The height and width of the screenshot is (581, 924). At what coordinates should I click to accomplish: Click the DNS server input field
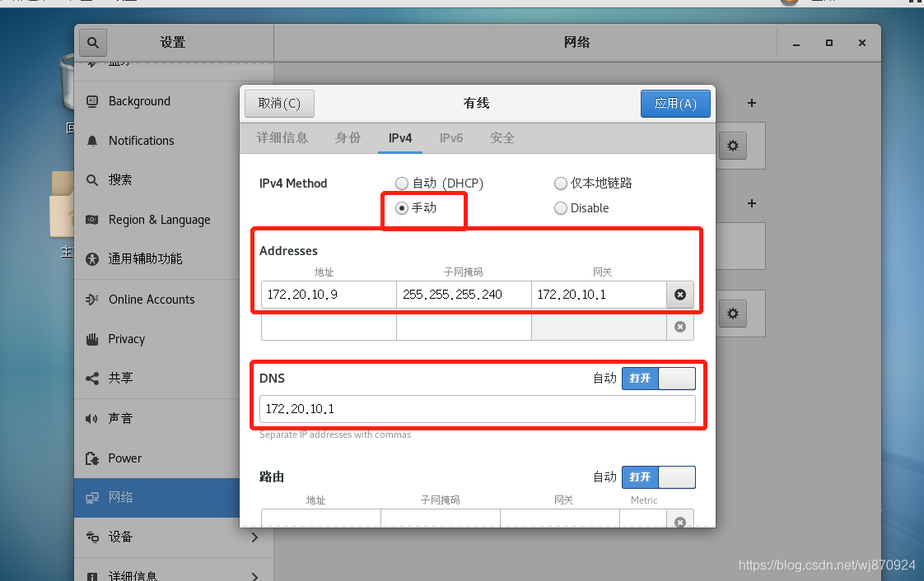(478, 409)
